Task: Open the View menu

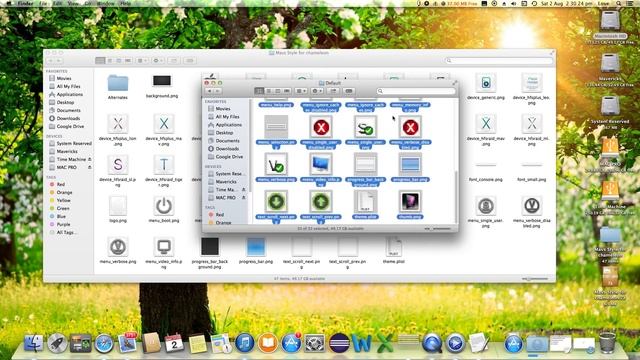Action: (73, 3)
